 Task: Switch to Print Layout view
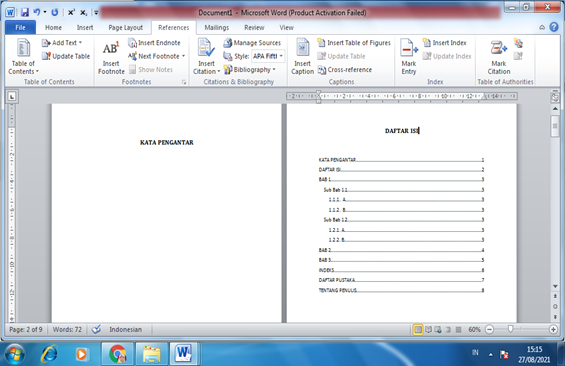click(418, 329)
